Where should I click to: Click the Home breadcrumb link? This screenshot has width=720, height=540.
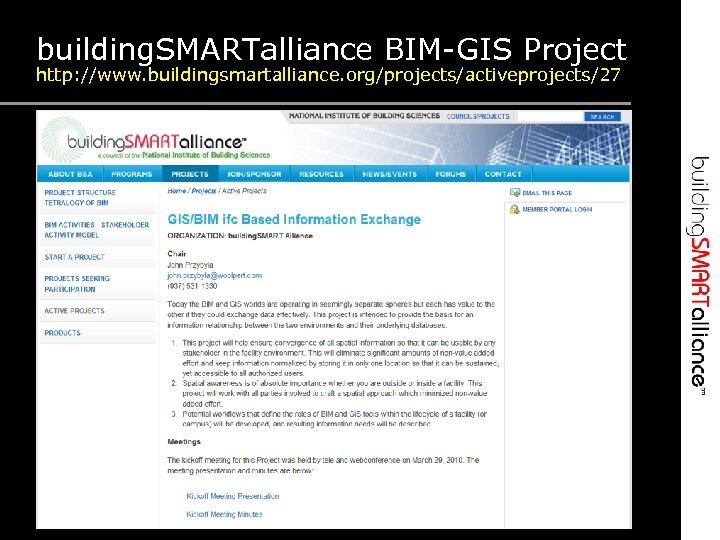[x=177, y=191]
